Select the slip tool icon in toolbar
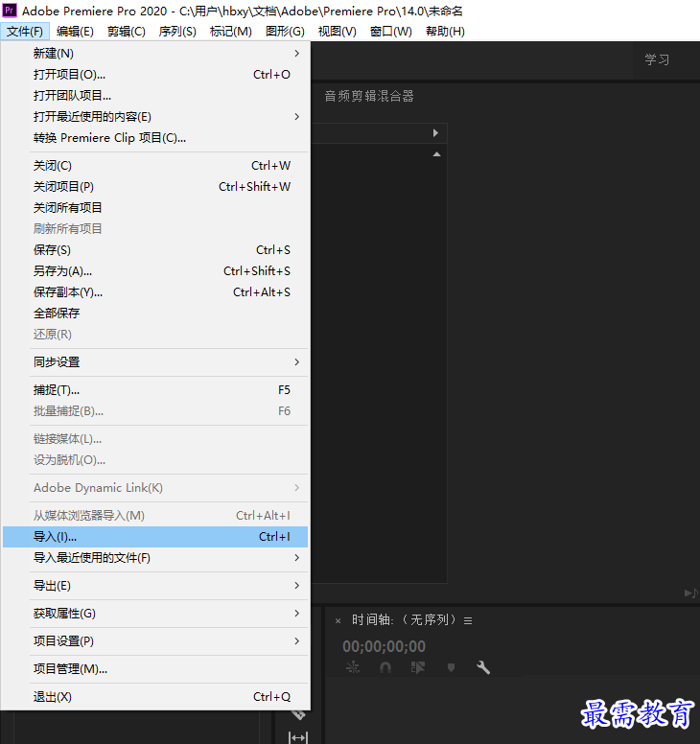 coord(298,737)
